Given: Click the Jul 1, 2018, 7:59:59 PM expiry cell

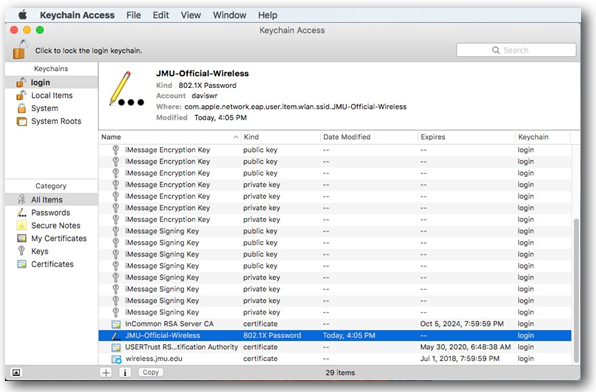Looking at the screenshot, I should click(460, 359).
